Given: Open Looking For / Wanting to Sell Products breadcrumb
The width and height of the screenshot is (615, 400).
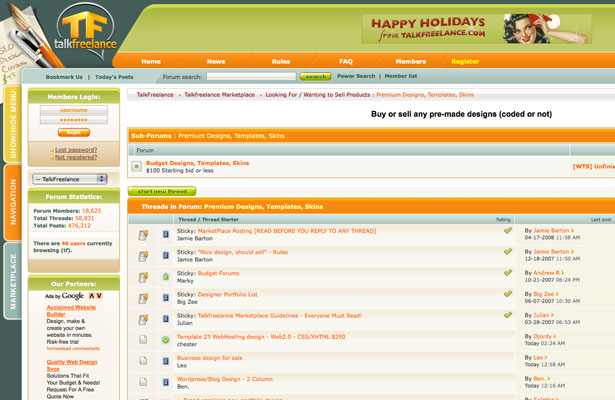Looking at the screenshot, I should tap(318, 95).
